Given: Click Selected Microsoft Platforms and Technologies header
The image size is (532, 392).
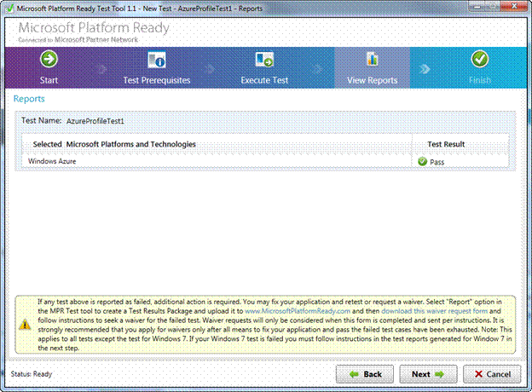Looking at the screenshot, I should click(114, 144).
